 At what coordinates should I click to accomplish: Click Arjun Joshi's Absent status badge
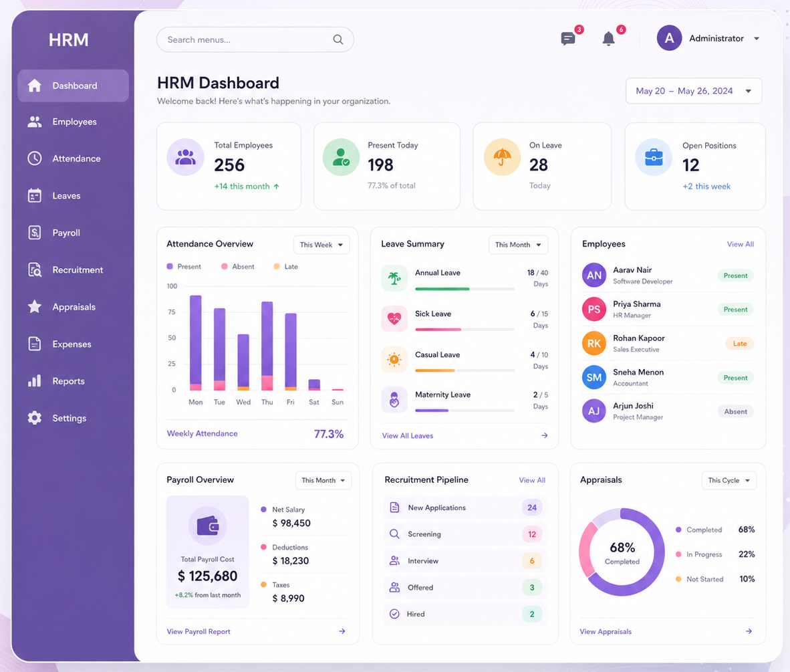click(x=736, y=411)
